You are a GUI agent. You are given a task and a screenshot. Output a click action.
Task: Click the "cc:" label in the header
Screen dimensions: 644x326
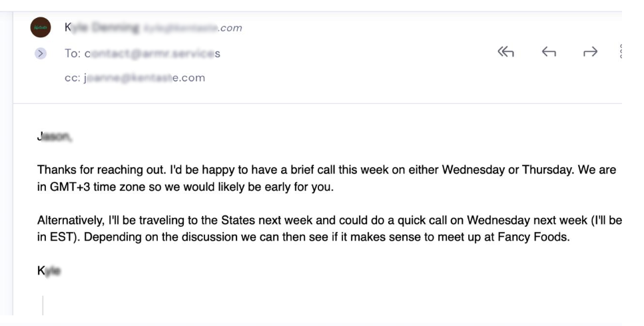tap(73, 78)
